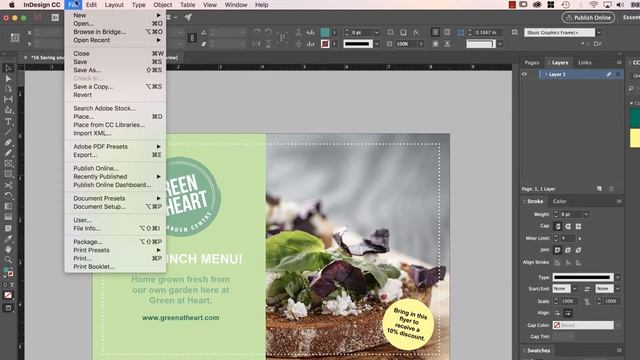Select the Eyedropper tool
This screenshot has width=640, height=360.
pos(8,239)
